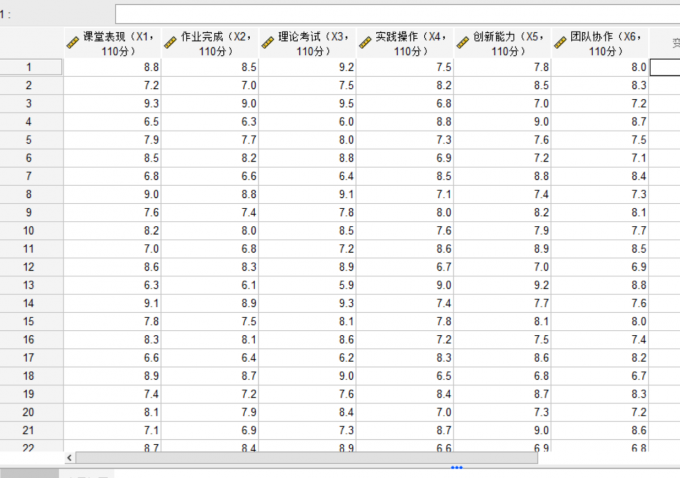Click cell 6.5 in row 18 X4 column
Image resolution: width=680 pixels, height=478 pixels.
[405, 376]
